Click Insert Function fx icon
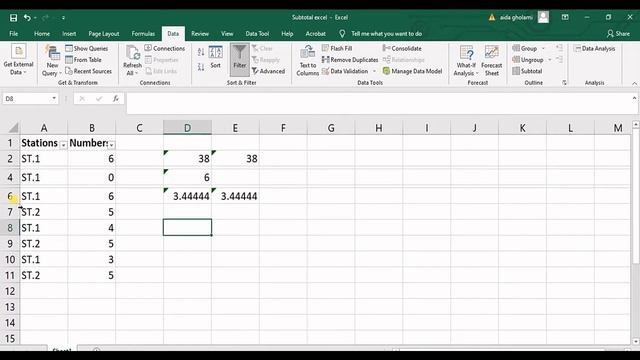Image resolution: width=640 pixels, height=360 pixels. [116, 98]
